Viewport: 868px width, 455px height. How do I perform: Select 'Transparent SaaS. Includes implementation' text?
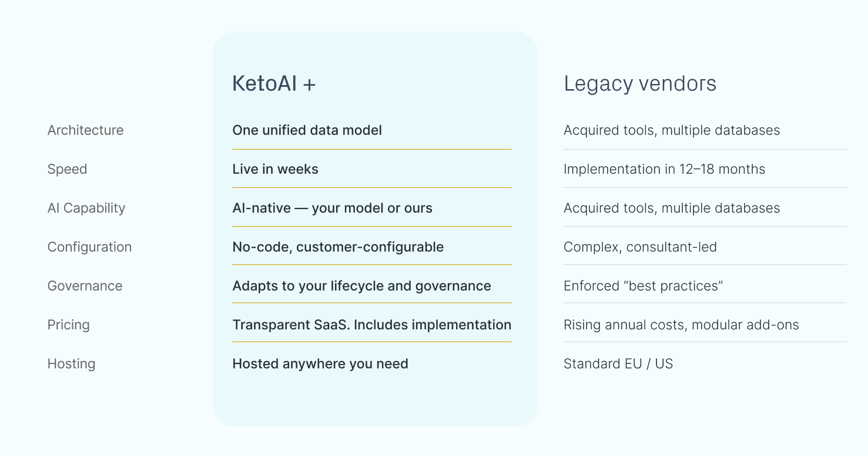(x=372, y=325)
